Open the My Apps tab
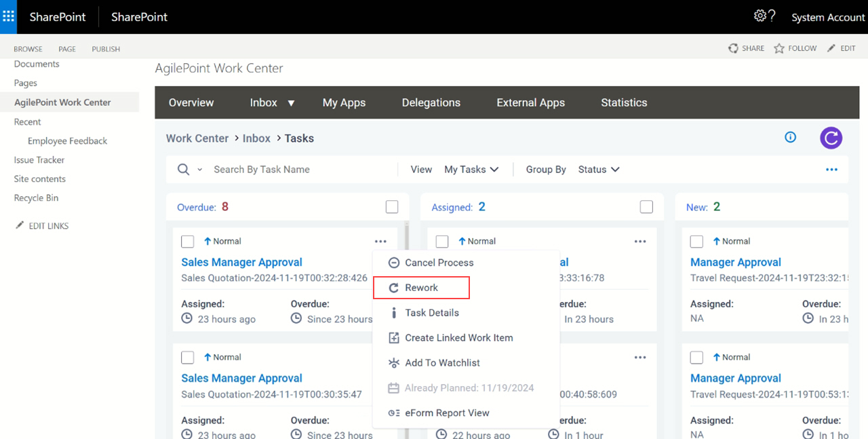The width and height of the screenshot is (868, 439). click(344, 102)
